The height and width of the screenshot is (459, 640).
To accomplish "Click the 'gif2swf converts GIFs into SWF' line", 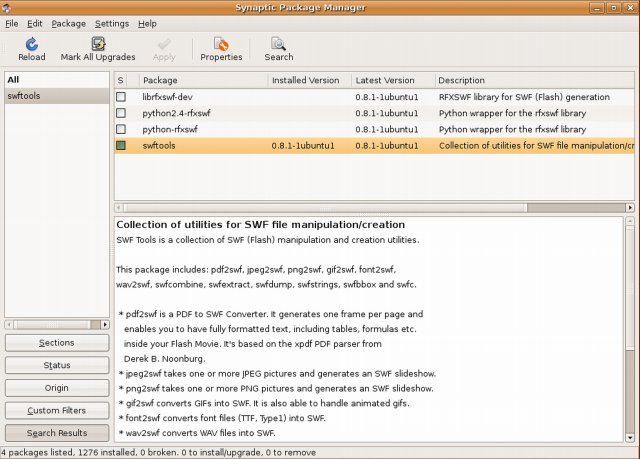I will tap(264, 404).
